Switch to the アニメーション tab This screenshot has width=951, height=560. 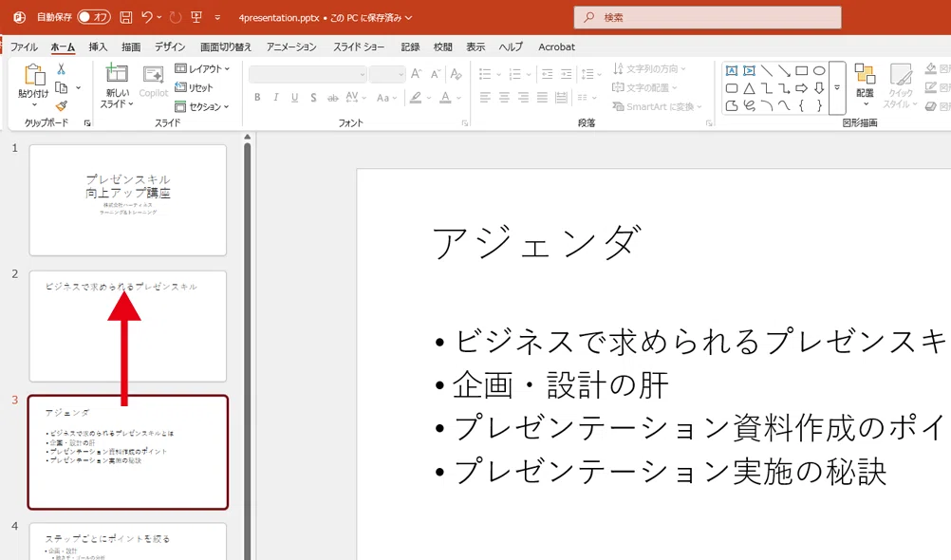(x=291, y=47)
